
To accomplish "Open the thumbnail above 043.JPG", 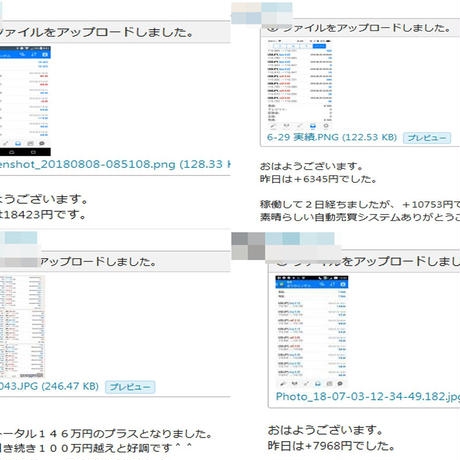I will click(x=22, y=327).
